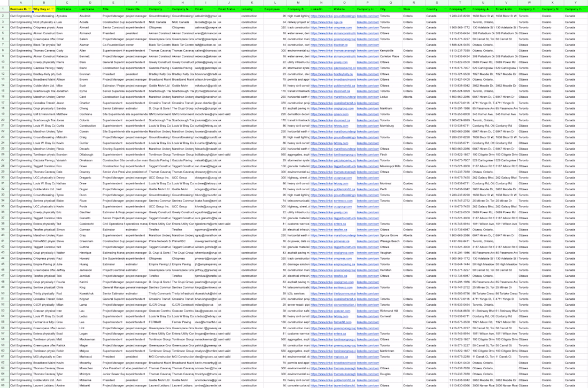Image resolution: width=588 pixels, height=388 pixels.
Task: Open the State column filter arrow
Action: 423,9
